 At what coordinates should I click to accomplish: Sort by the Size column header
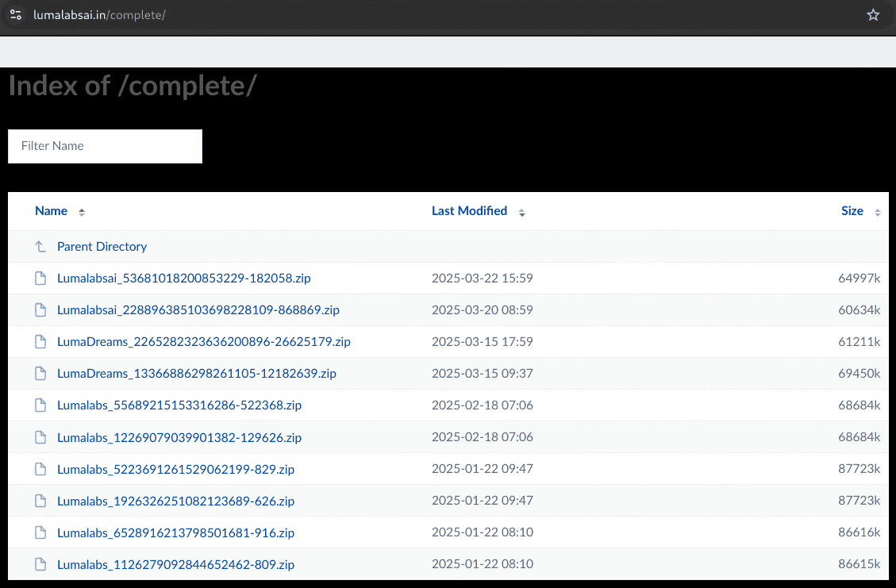(852, 211)
